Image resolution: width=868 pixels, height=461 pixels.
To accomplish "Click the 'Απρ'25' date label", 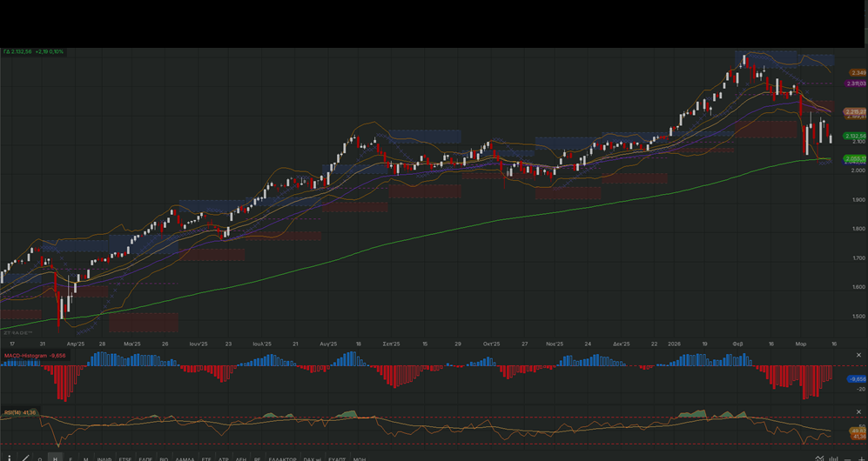I will pos(75,344).
